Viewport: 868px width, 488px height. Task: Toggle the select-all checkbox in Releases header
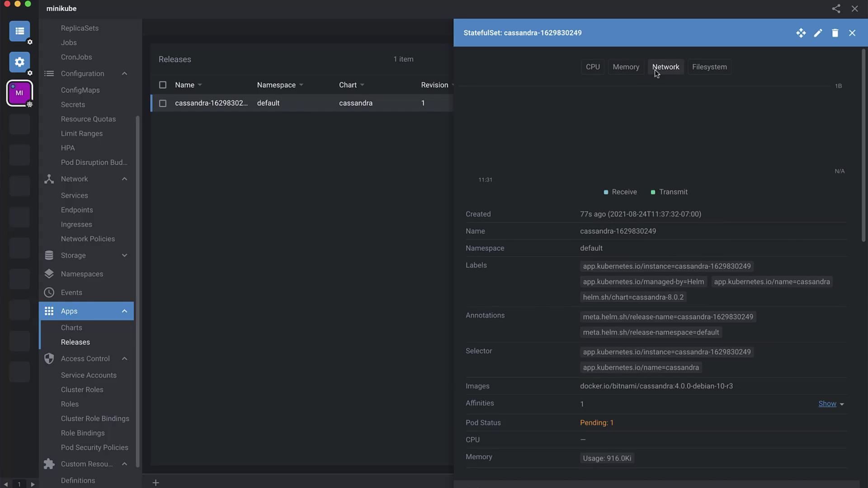click(163, 85)
